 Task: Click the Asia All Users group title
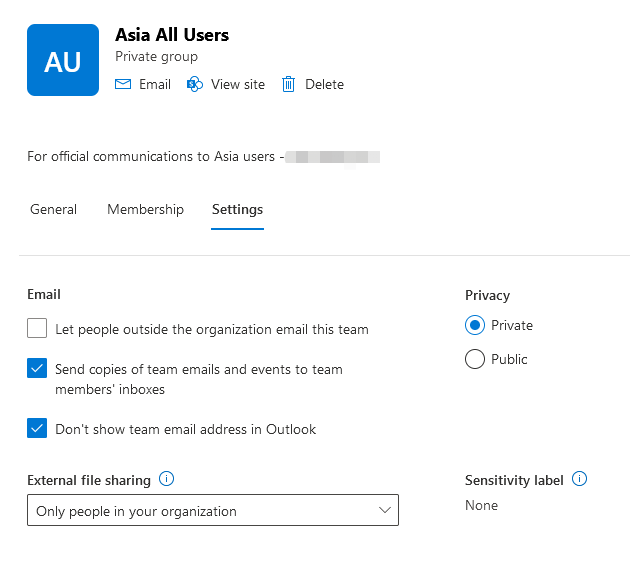click(172, 35)
